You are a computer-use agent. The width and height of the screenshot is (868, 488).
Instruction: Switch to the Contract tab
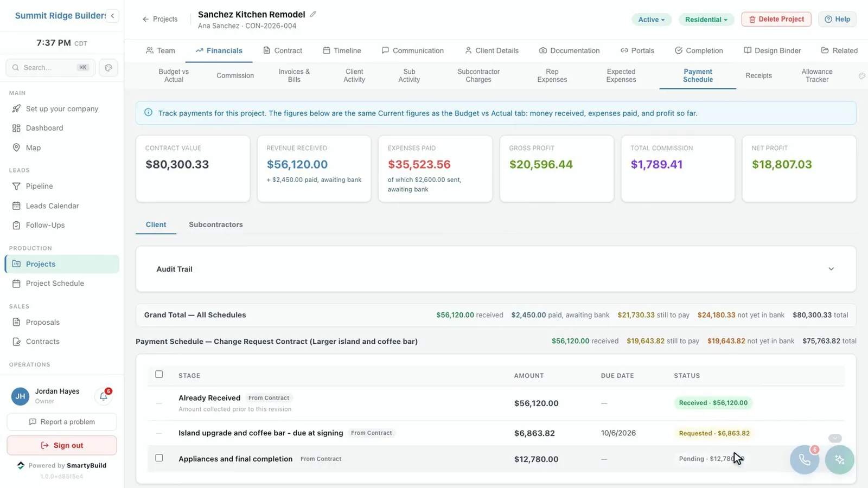point(283,50)
